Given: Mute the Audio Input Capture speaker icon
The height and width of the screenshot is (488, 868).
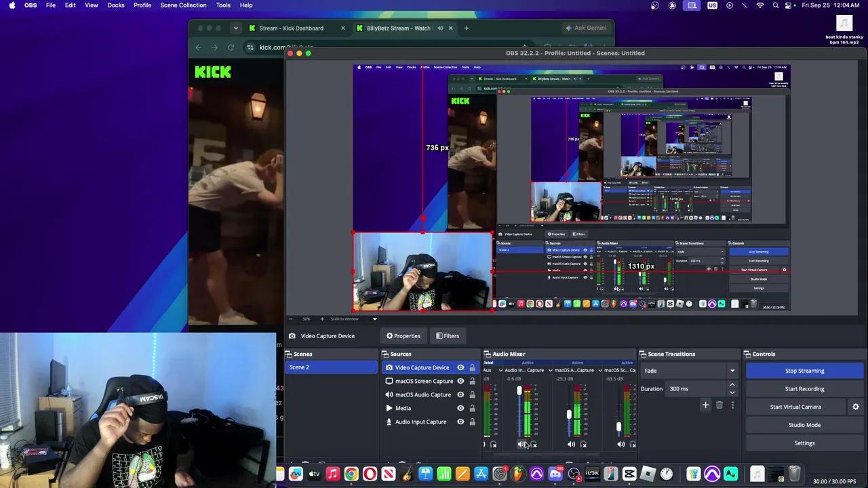Looking at the screenshot, I should click(521, 445).
